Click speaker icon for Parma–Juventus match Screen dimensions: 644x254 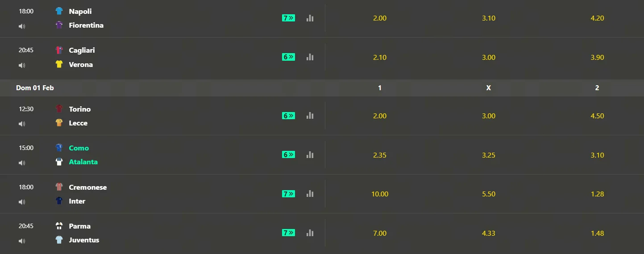tap(22, 241)
